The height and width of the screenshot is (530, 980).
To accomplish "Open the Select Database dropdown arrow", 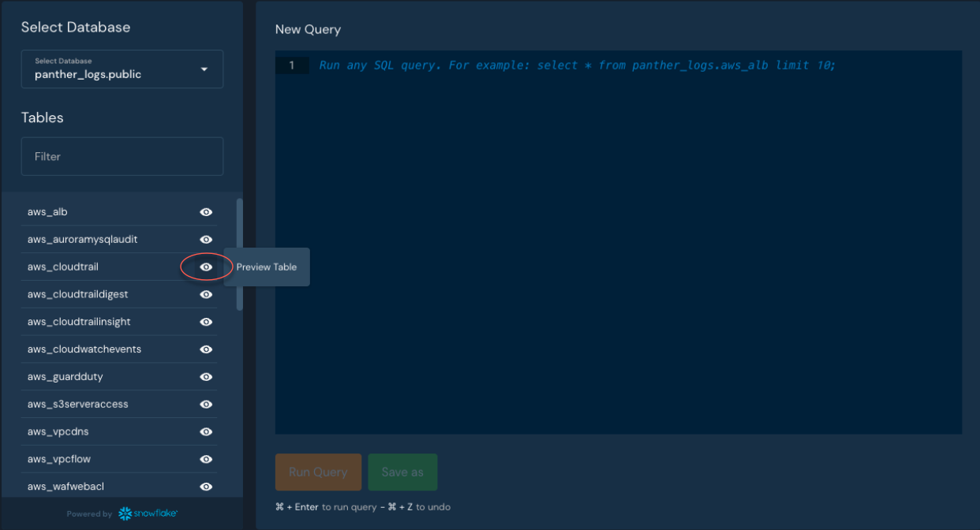I will tap(204, 69).
